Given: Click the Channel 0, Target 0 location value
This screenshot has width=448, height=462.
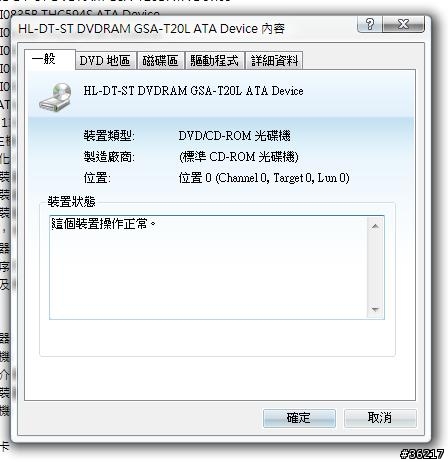Looking at the screenshot, I should pos(264,178).
